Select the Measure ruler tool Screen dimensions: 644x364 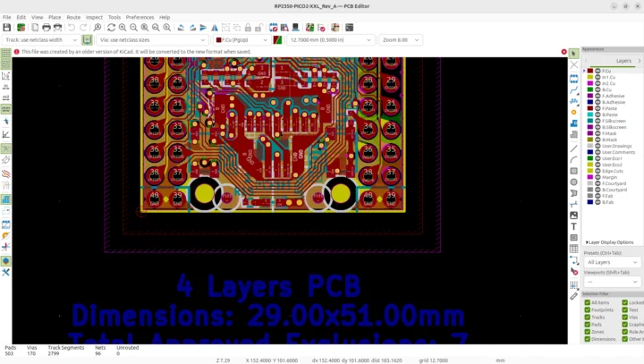[x=573, y=296]
